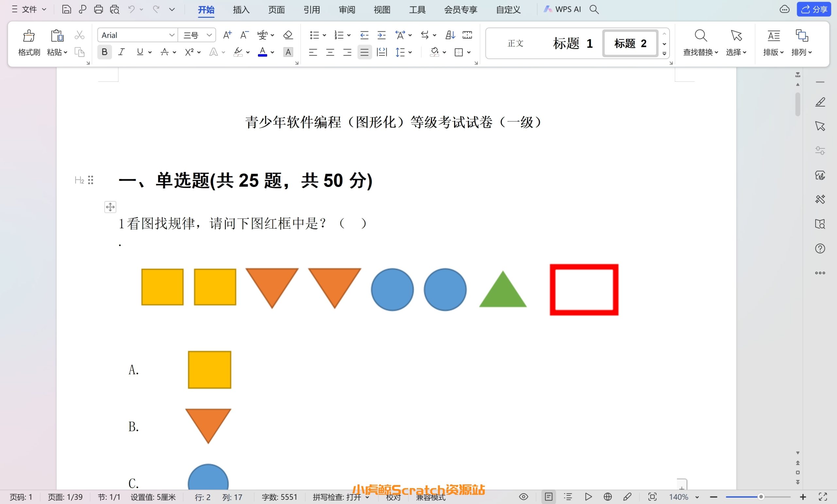Viewport: 837px width, 504px height.
Task: Click the text highlight color button
Action: [x=238, y=52]
